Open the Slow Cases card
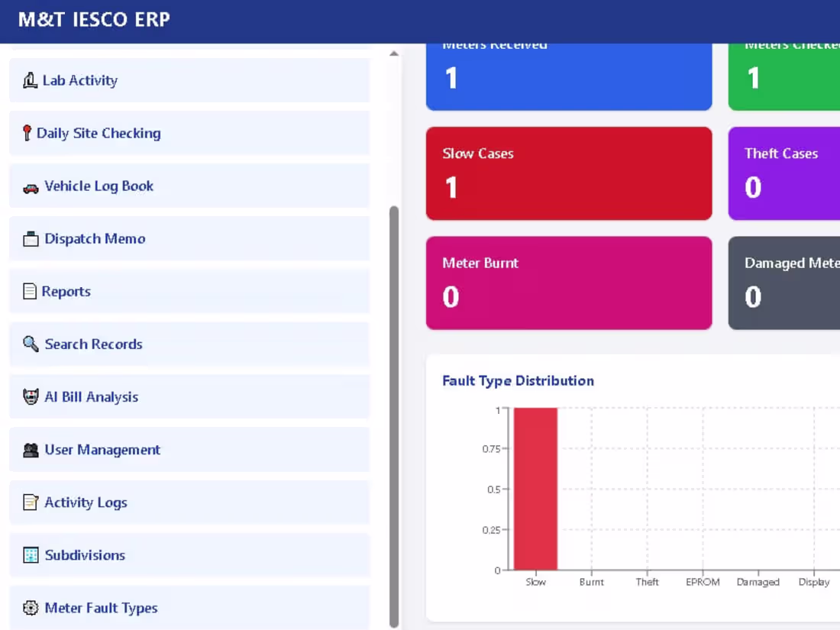This screenshot has height=630, width=840. tap(568, 173)
